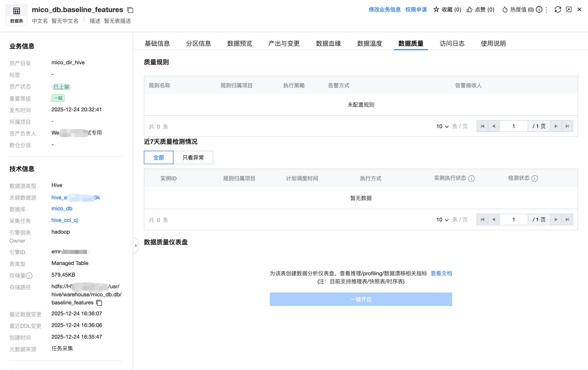Click page number input in 质量规则 pager

click(513, 126)
